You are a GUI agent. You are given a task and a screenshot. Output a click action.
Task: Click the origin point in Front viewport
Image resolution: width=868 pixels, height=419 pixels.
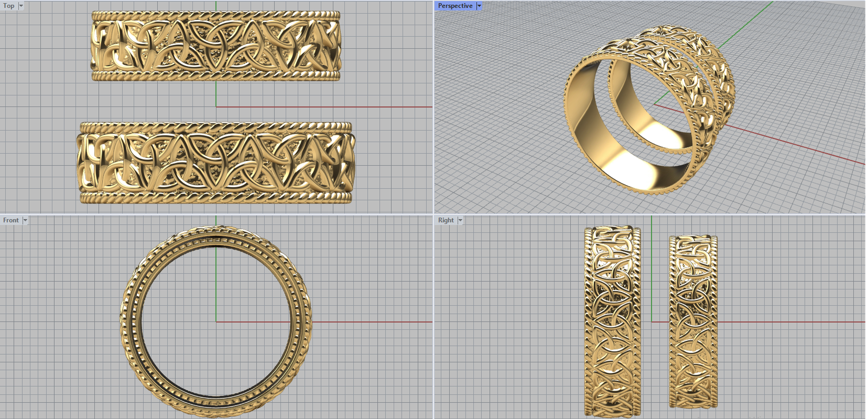coord(216,322)
